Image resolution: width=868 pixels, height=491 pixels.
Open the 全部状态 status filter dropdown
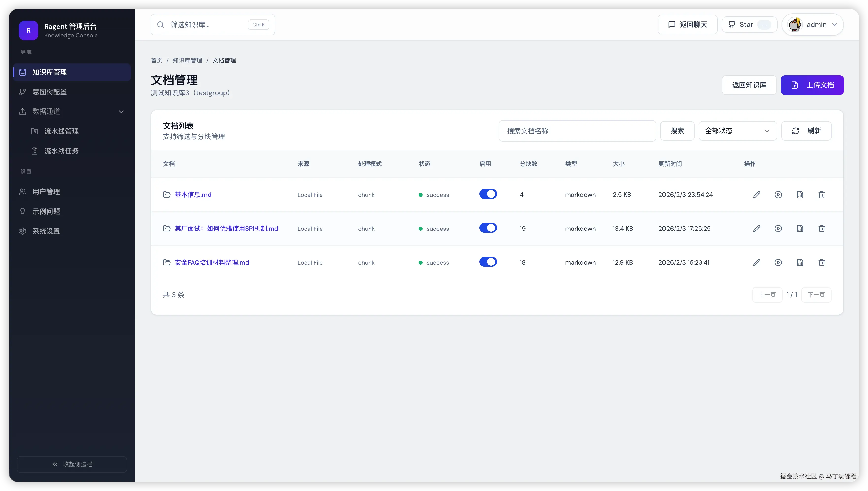coord(737,131)
